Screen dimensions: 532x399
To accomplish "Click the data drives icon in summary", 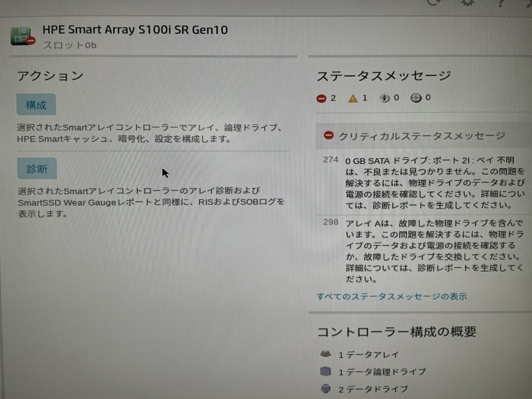I will pos(326,389).
